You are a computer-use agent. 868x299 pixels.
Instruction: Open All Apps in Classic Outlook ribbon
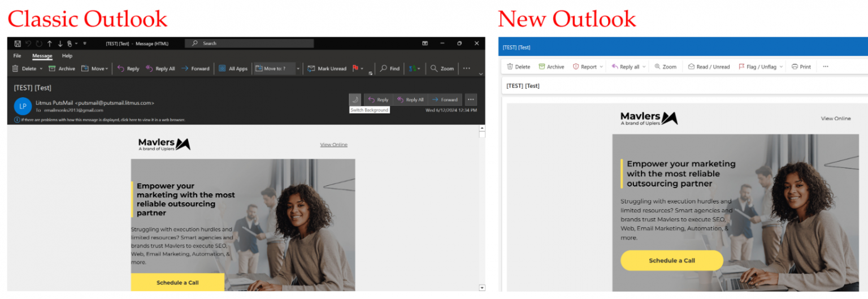(x=233, y=68)
